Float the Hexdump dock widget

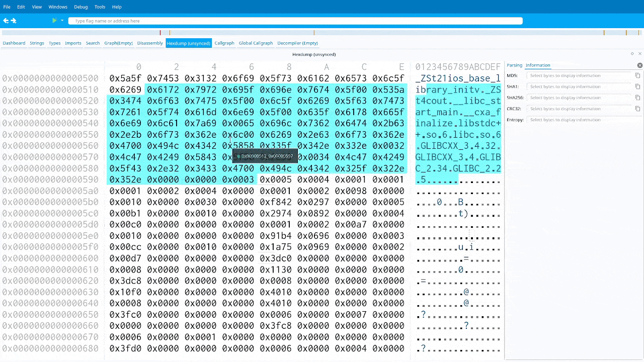click(632, 54)
